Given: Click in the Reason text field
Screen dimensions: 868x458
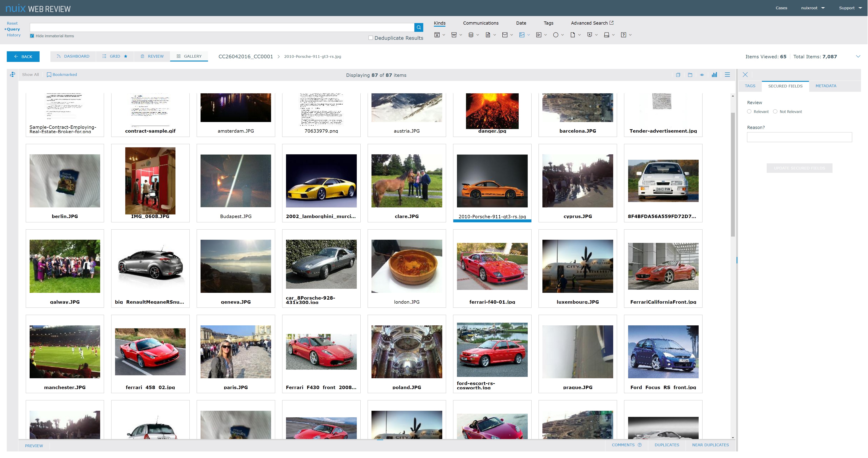Looking at the screenshot, I should click(799, 137).
